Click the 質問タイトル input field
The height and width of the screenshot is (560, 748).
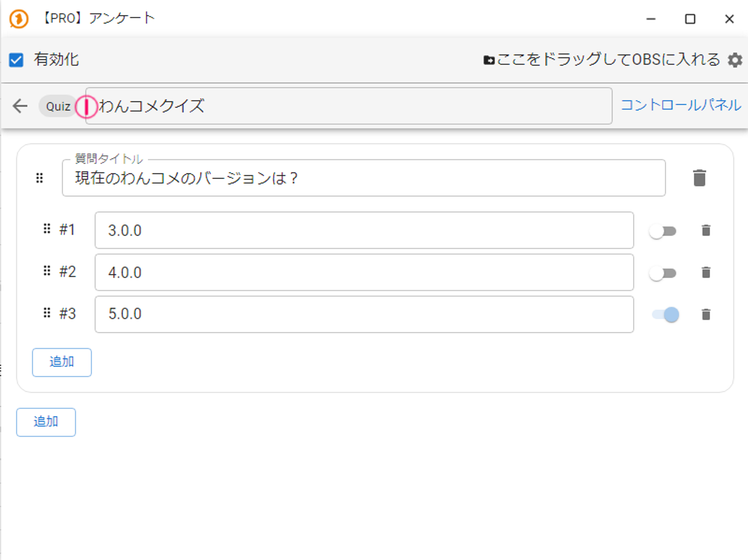363,178
